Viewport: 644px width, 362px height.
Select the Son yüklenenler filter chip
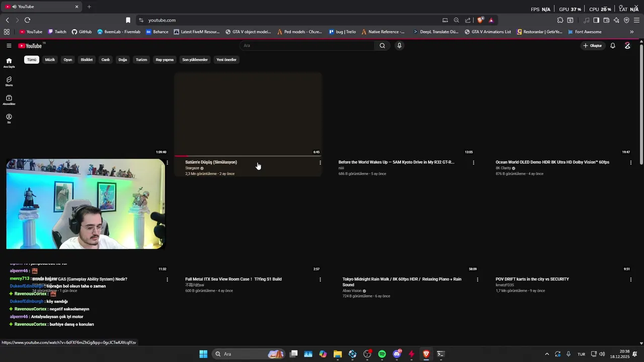[x=195, y=60]
